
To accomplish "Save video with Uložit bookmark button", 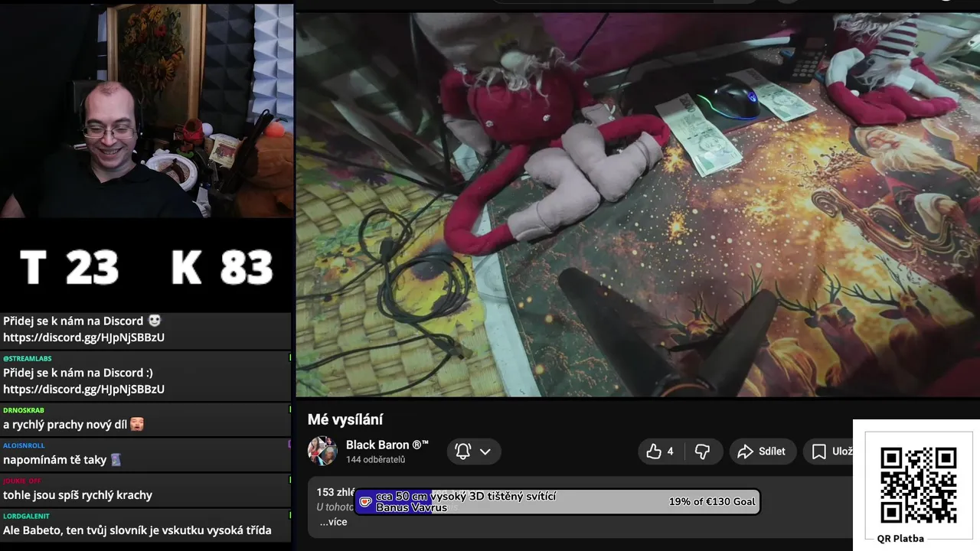I will tap(830, 452).
